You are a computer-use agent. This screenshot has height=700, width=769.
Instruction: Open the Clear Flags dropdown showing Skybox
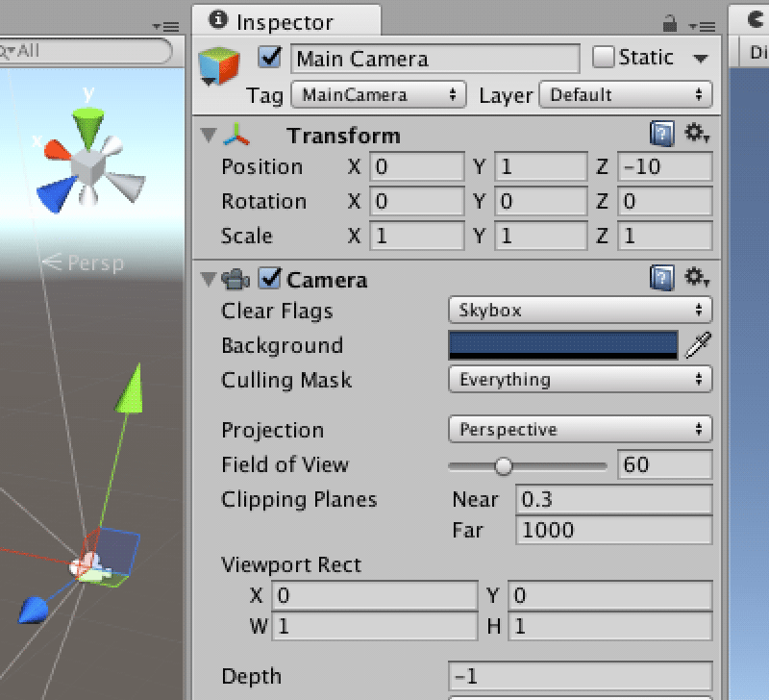[x=581, y=310]
